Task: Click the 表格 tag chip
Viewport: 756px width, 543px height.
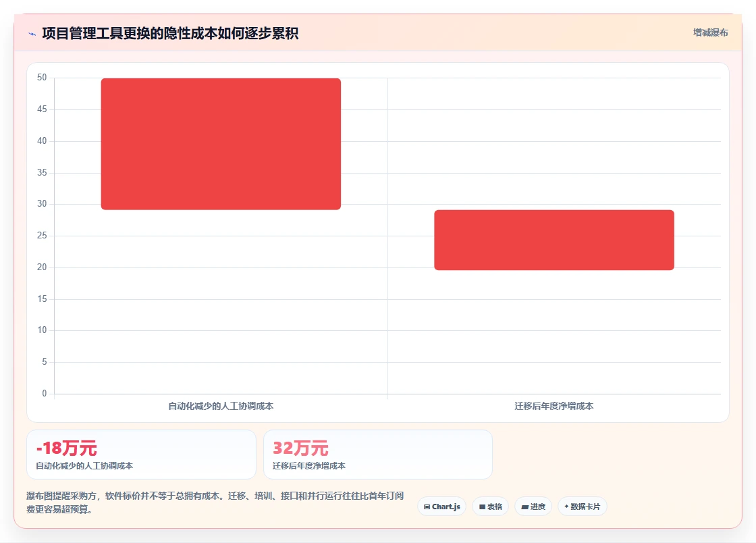Action: coord(490,507)
